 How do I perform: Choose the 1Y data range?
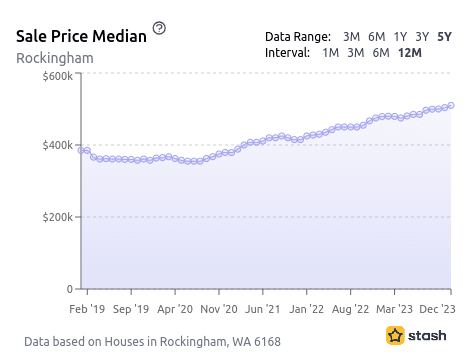pos(400,36)
